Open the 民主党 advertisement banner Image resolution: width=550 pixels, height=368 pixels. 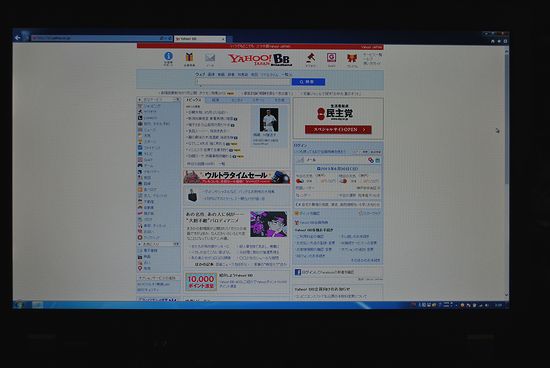tap(338, 118)
